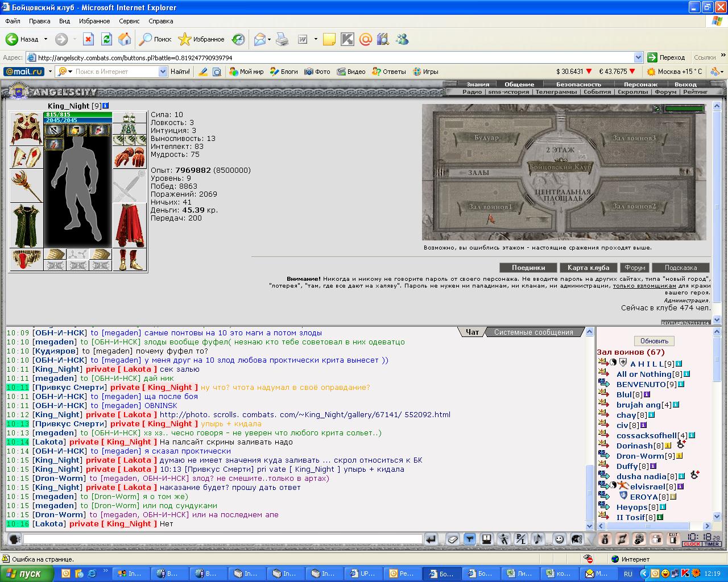Toggle the TIMER mode label

712,544
